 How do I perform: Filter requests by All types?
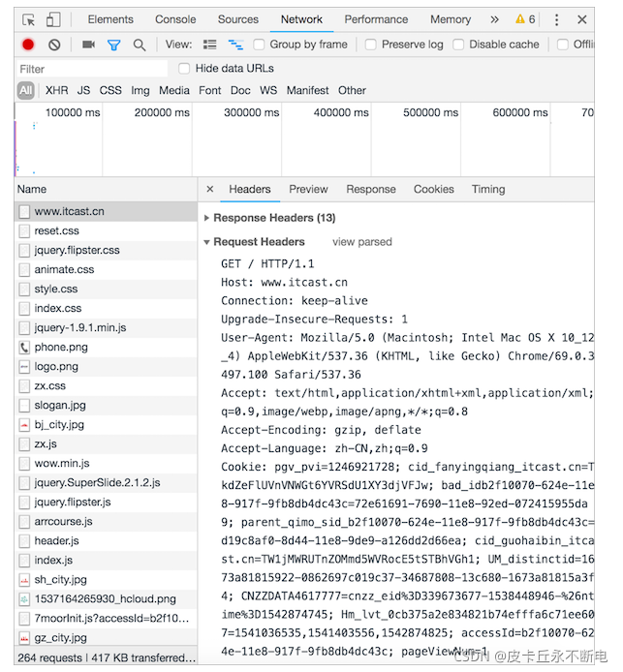(26, 90)
